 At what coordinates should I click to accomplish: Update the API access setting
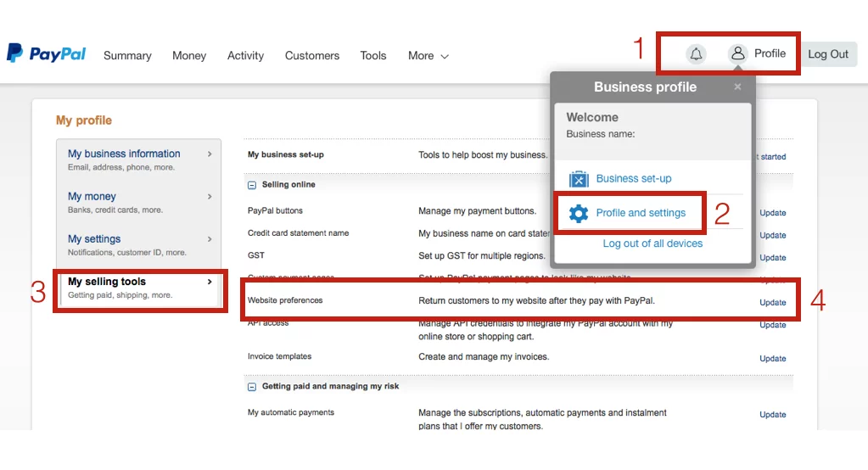[x=772, y=325]
